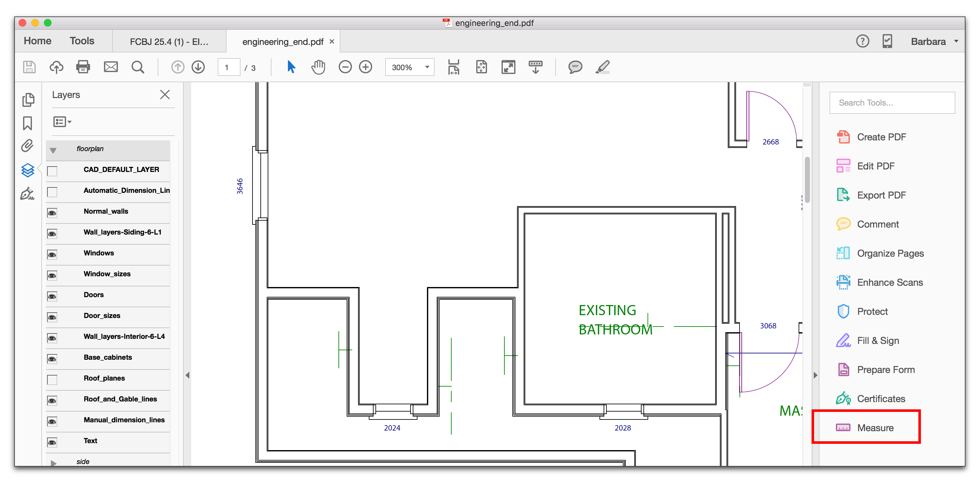
Task: Open the Fill & Sign tool
Action: [x=867, y=341]
